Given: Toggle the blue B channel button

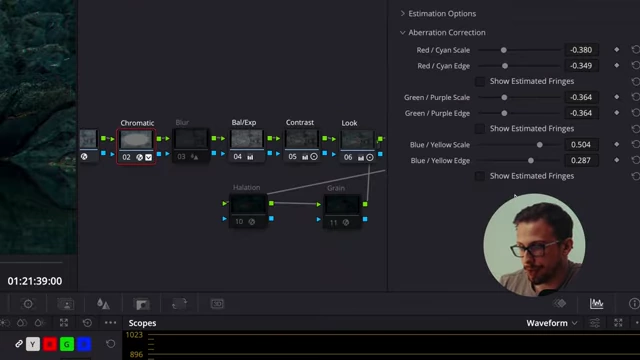Looking at the screenshot, I should pyautogui.click(x=84, y=344).
